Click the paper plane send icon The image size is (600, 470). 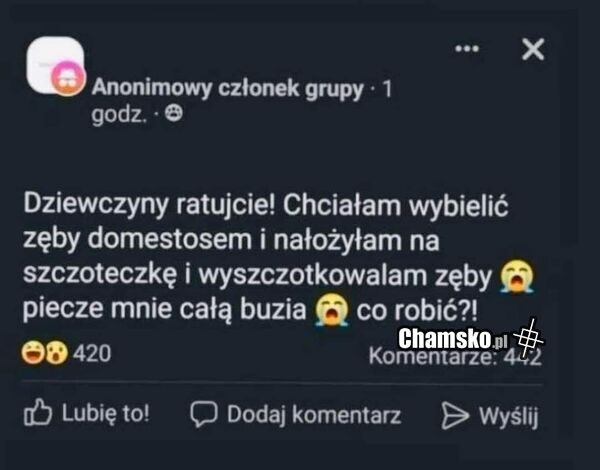pyautogui.click(x=455, y=415)
